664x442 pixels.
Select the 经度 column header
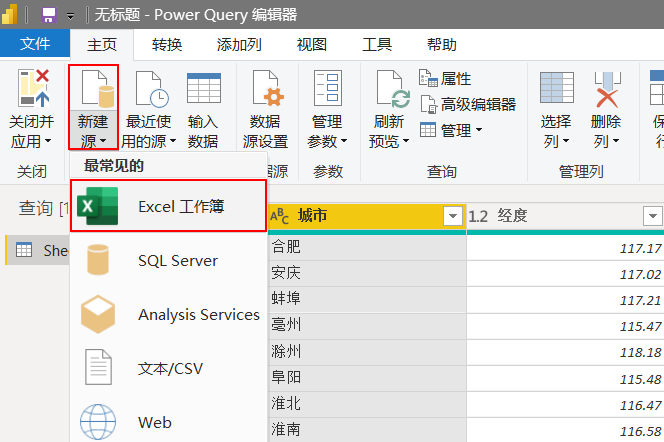(565, 216)
